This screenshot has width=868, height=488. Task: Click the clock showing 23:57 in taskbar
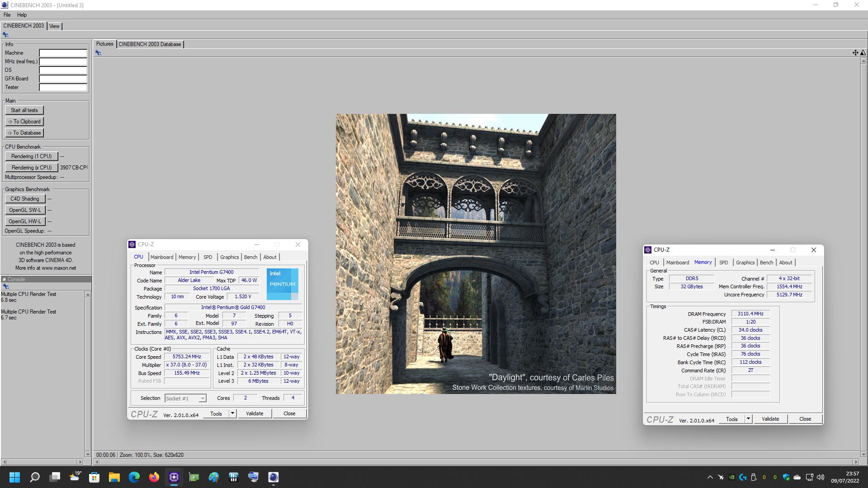pyautogui.click(x=852, y=474)
